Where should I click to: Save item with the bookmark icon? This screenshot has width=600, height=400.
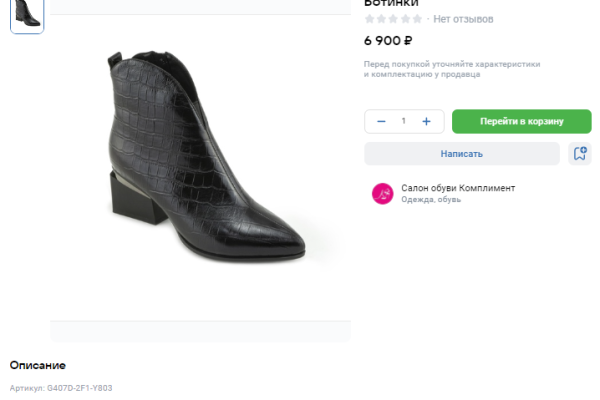(x=579, y=154)
